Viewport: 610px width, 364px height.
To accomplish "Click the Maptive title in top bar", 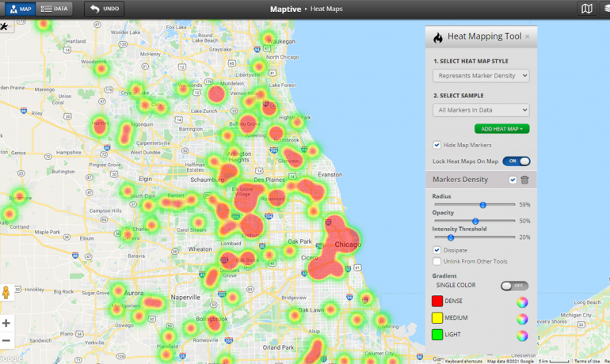I will click(x=285, y=9).
